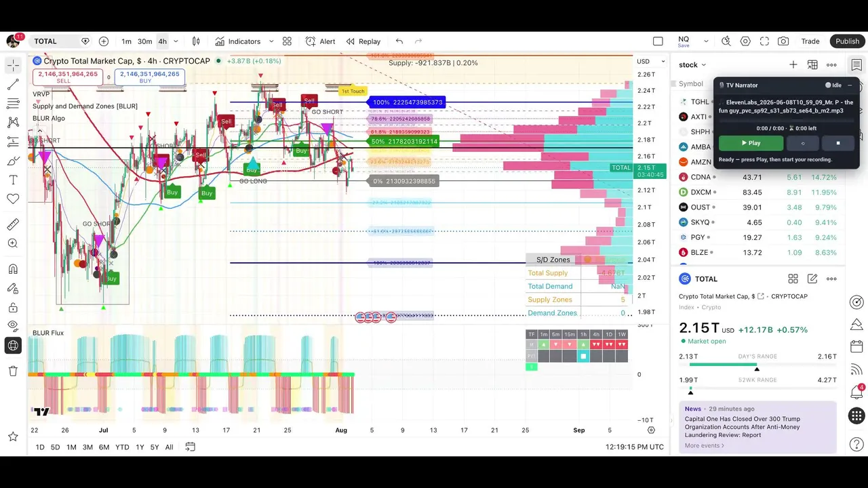868x488 pixels.
Task: Click the red SELL price button
Action: point(67,77)
